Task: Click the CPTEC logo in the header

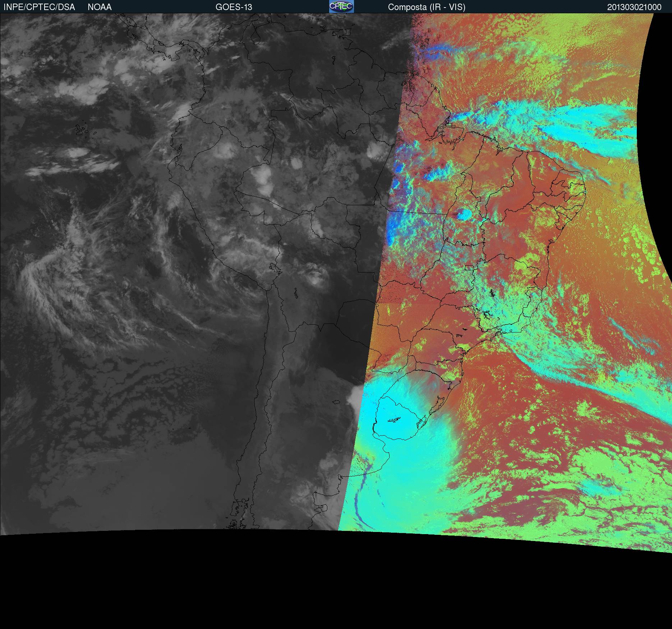Action: (341, 6)
